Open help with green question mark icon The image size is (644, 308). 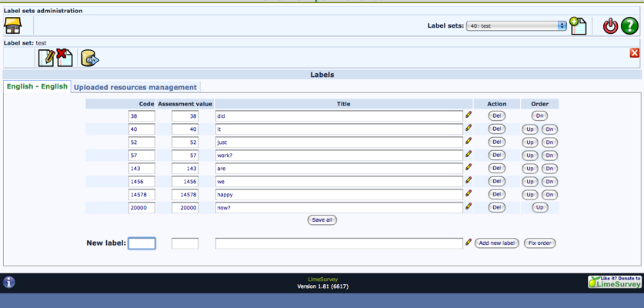[x=629, y=25]
